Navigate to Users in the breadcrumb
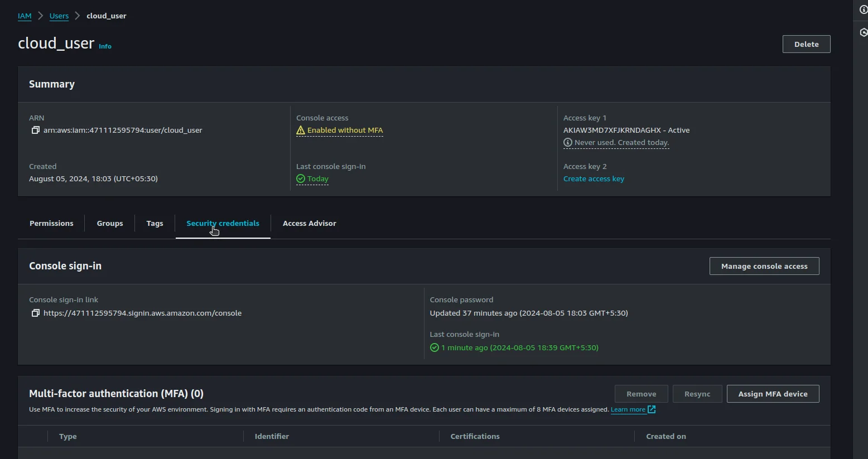868x459 pixels. tap(59, 16)
